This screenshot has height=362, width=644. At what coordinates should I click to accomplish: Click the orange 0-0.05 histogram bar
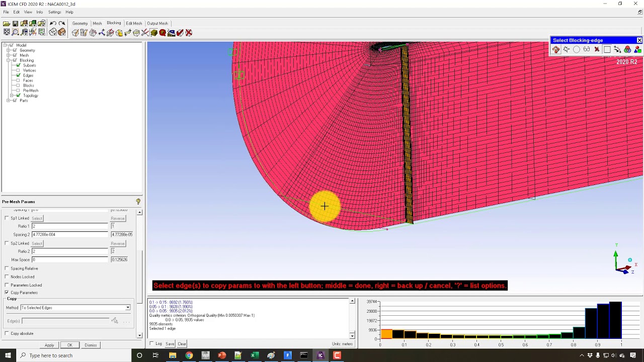pyautogui.click(x=386, y=334)
